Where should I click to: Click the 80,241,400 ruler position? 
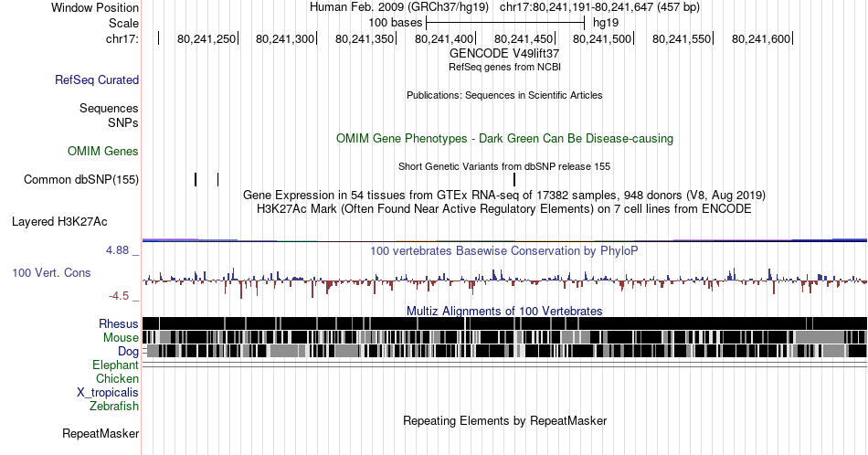[x=444, y=38]
